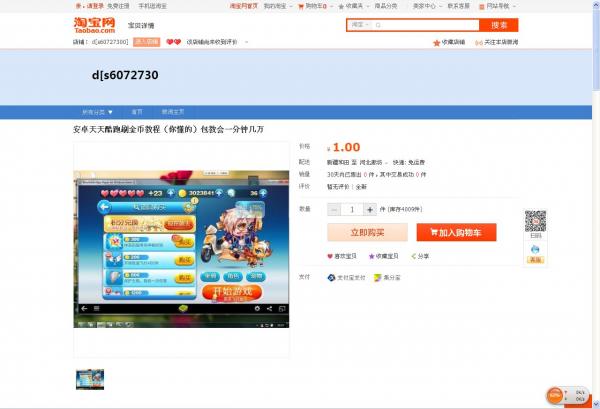Click the 全新 condition text in the rating row
600x409 pixels.
pyautogui.click(x=361, y=187)
